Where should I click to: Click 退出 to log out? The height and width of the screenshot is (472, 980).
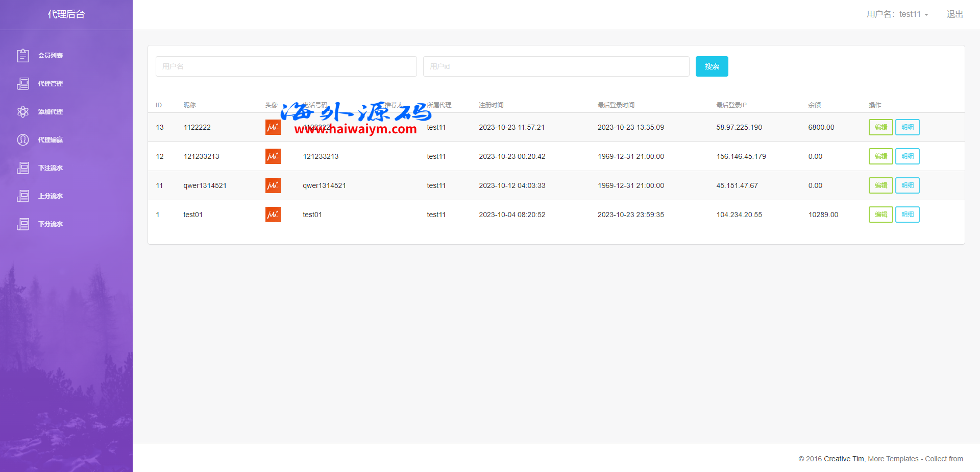coord(954,14)
